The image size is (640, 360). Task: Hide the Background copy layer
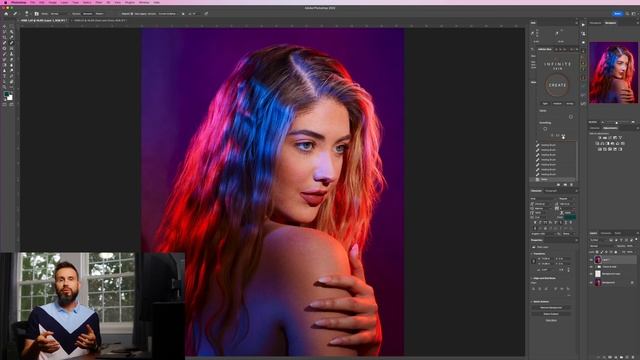coord(591,274)
